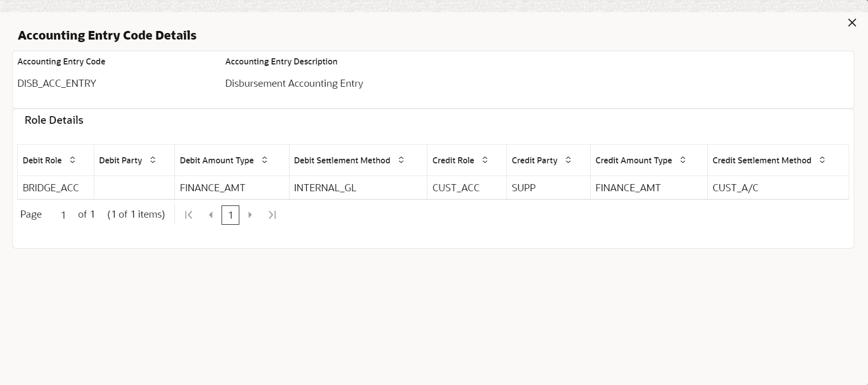Sort by Credit Role column

pyautogui.click(x=485, y=160)
